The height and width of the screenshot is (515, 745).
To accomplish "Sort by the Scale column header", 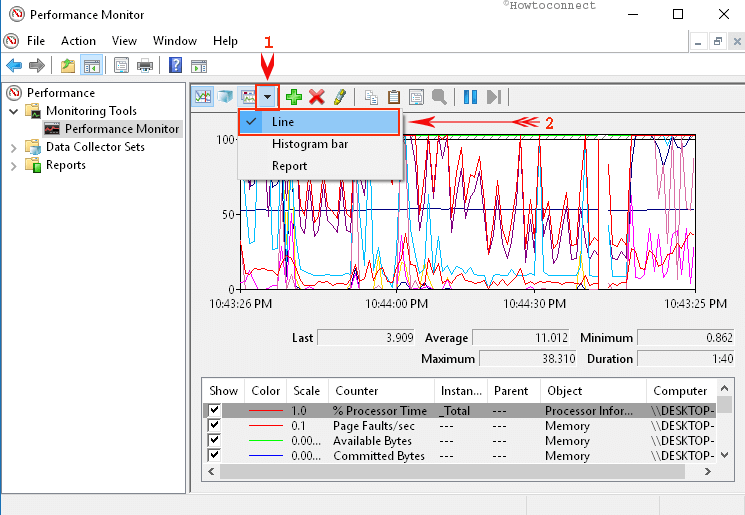I will click(307, 391).
